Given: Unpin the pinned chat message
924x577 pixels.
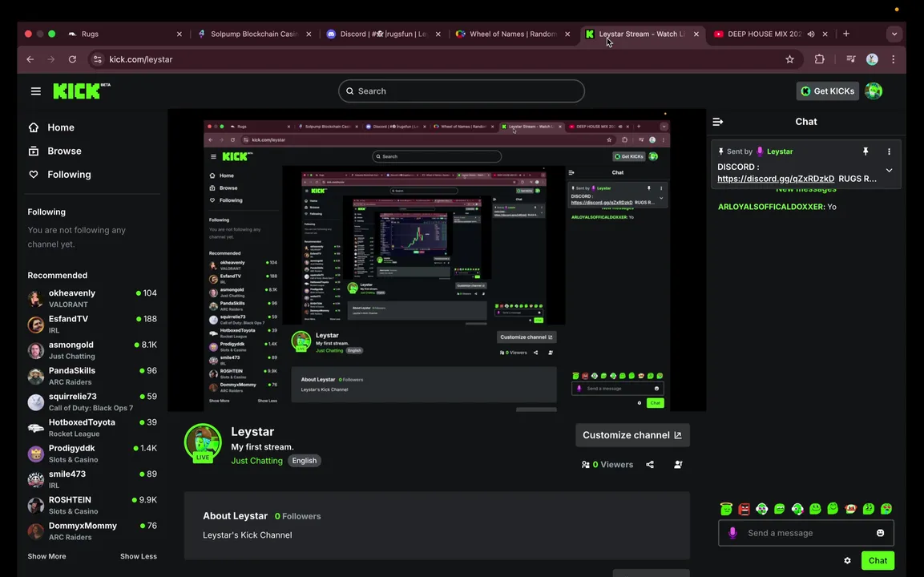Looking at the screenshot, I should click(x=865, y=151).
